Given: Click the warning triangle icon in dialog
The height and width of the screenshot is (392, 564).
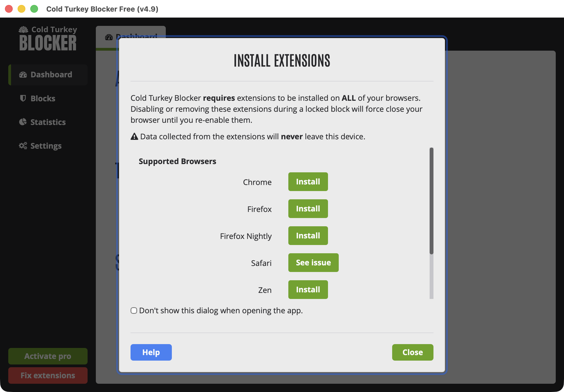Looking at the screenshot, I should click(134, 136).
